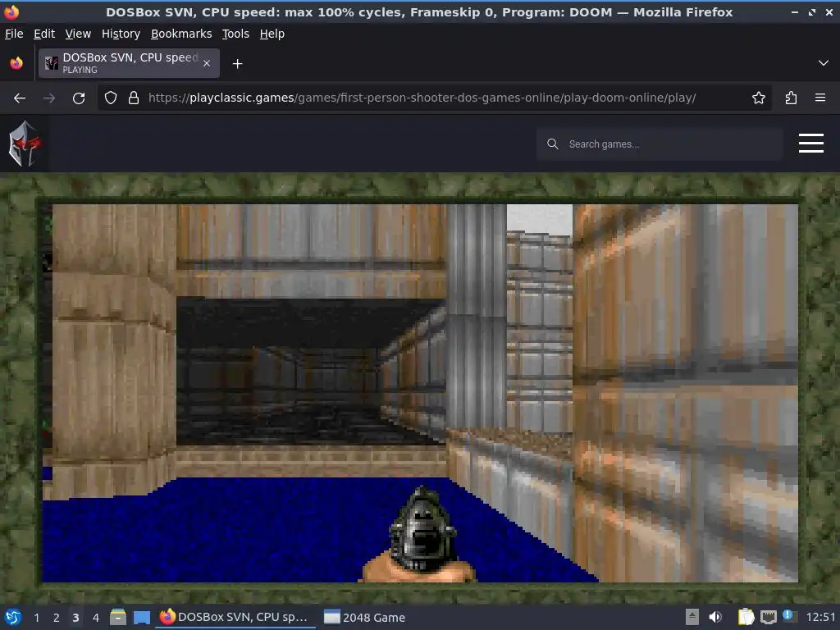Viewport: 840px width, 630px height.
Task: Open the Tools menu
Action: click(235, 34)
